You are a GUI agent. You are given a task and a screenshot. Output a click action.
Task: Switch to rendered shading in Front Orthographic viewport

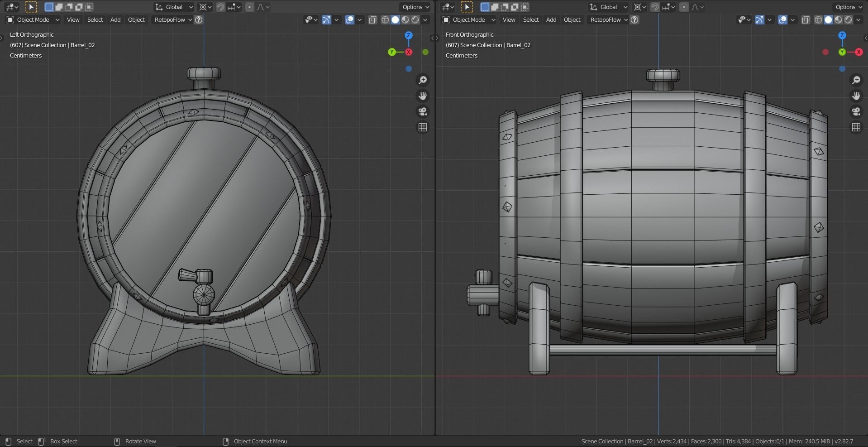pyautogui.click(x=848, y=19)
